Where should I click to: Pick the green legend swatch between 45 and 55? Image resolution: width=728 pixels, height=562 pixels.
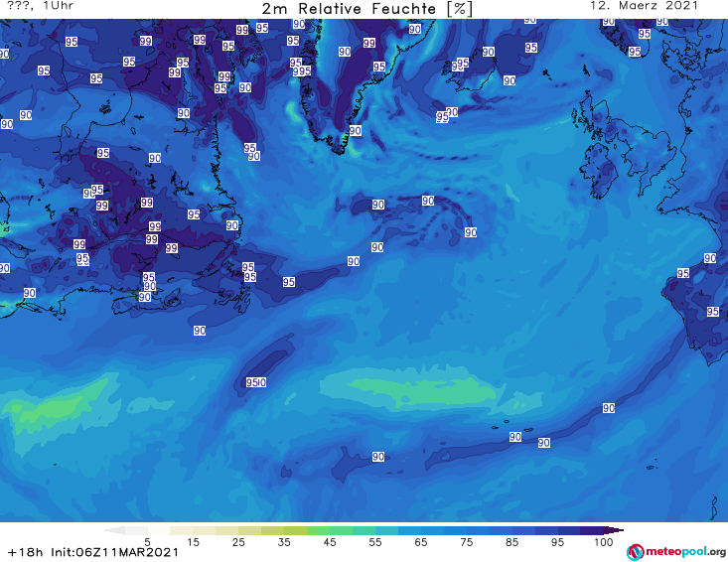click(353, 530)
